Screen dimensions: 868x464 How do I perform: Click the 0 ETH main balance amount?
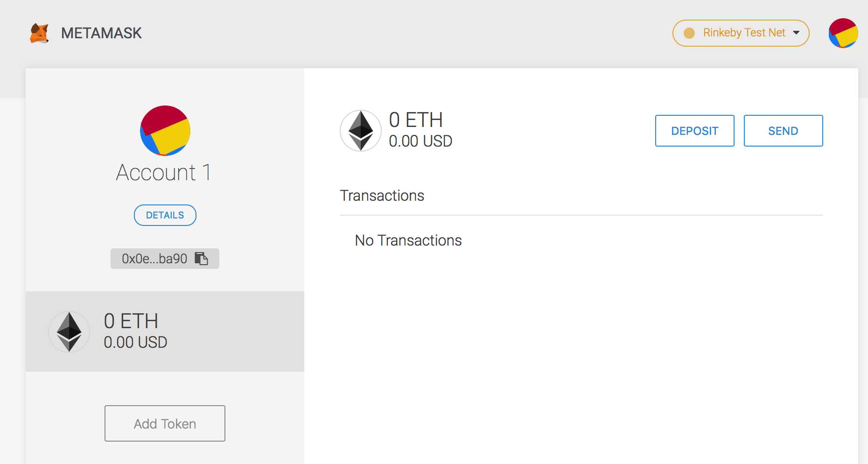click(416, 120)
